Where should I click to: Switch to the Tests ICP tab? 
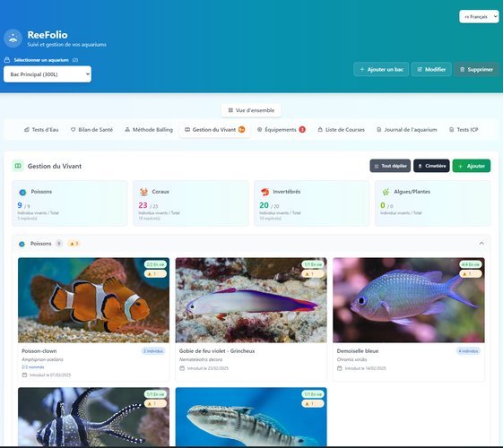coord(464,129)
